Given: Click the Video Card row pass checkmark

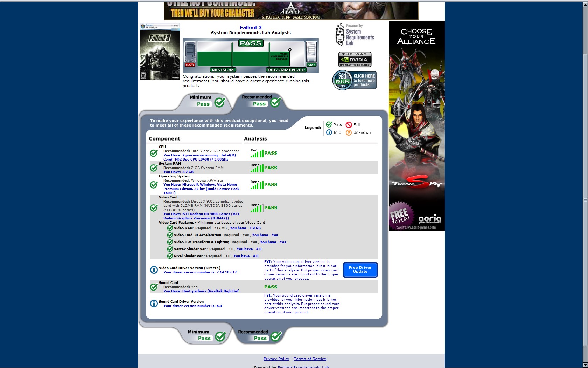Looking at the screenshot, I should (x=154, y=208).
